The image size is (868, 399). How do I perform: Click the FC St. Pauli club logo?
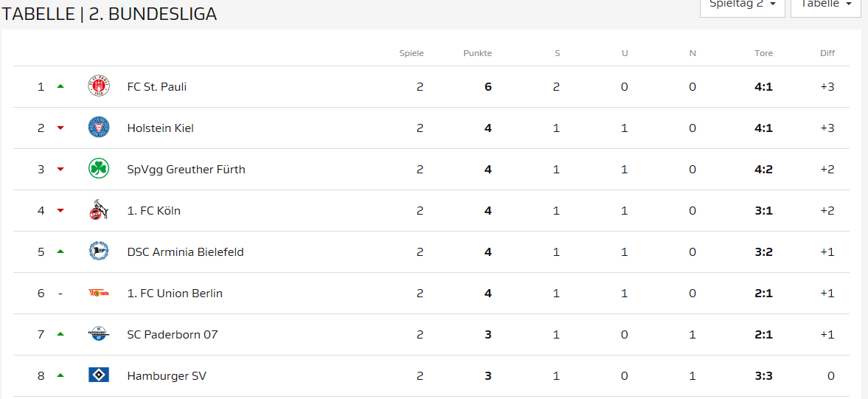[98, 86]
